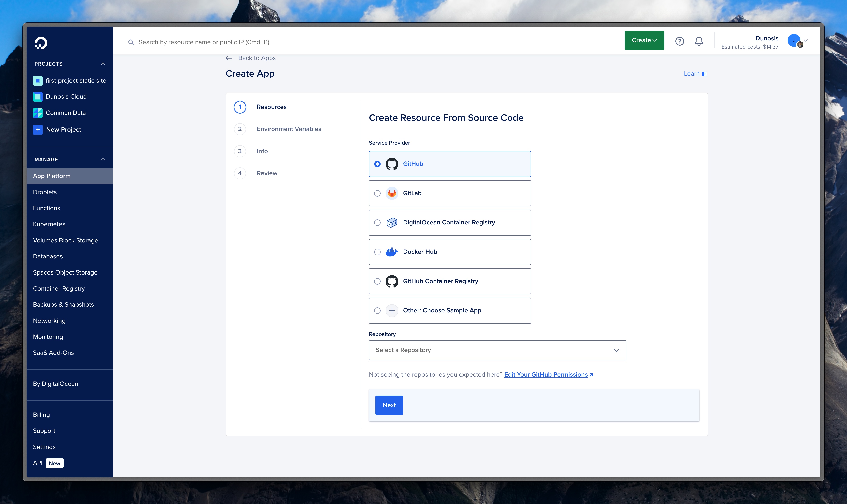Open the Kubernetes page from the sidebar
847x504 pixels.
[x=49, y=224]
